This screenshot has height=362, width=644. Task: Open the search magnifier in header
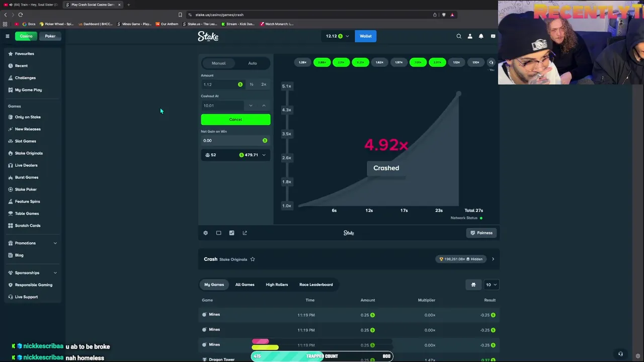pyautogui.click(x=459, y=36)
